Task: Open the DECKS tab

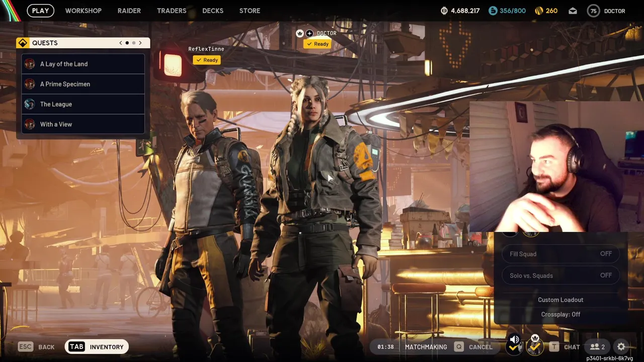Action: point(213,11)
